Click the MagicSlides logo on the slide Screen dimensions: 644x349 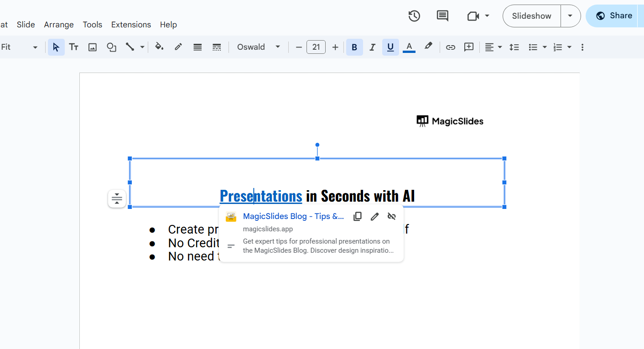click(450, 121)
